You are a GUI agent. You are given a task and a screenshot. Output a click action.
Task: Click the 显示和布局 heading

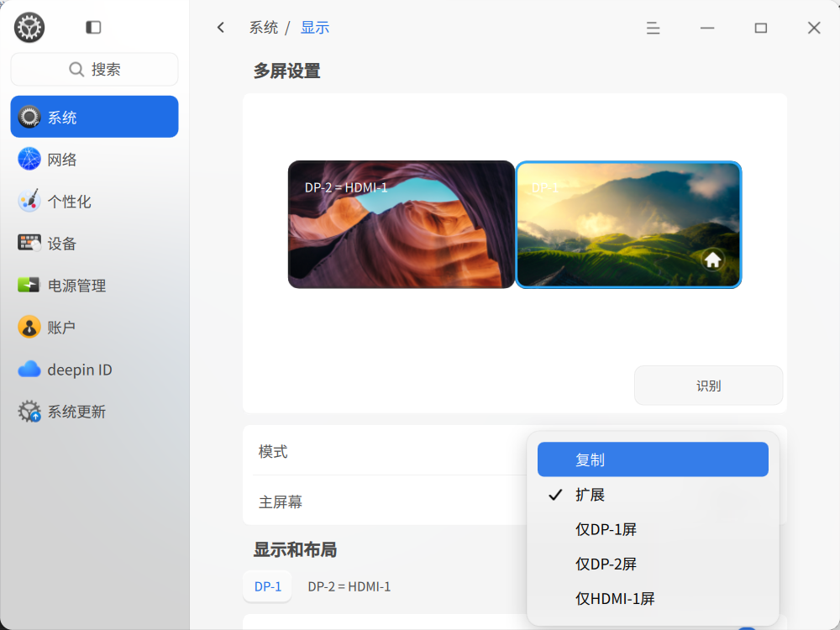coord(295,549)
